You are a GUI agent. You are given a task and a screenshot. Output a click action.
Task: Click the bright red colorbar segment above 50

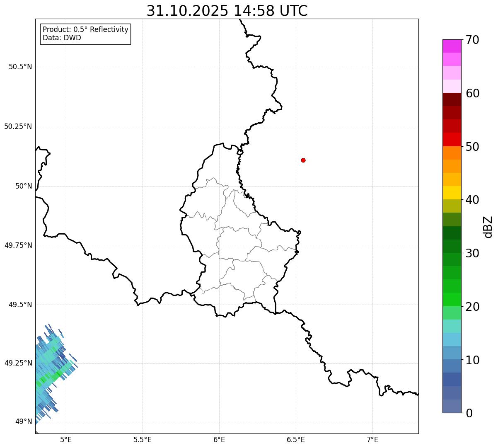point(452,139)
